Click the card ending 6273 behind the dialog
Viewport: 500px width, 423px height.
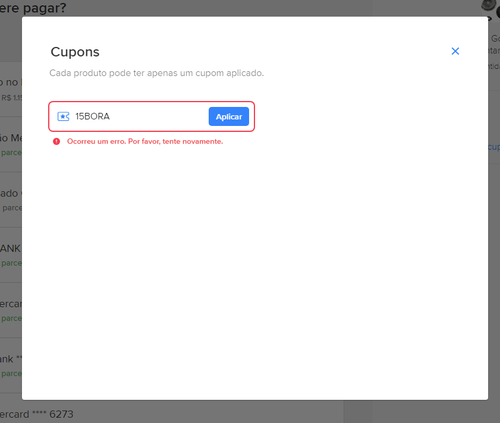click(37, 414)
